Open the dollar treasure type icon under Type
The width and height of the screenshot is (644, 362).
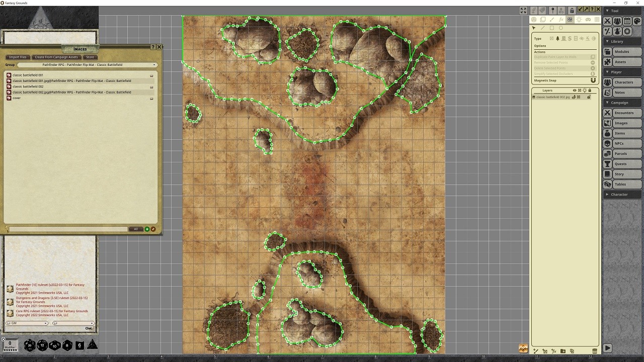[570, 39]
